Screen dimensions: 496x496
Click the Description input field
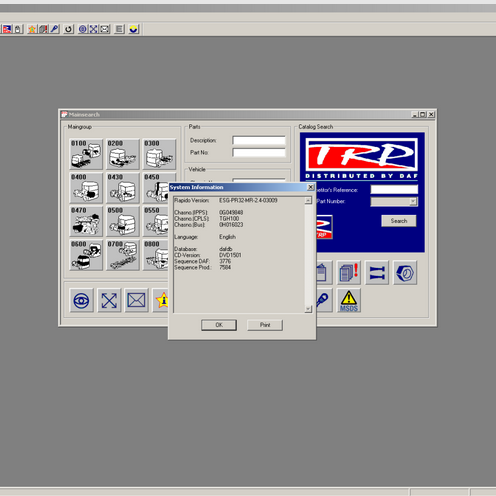point(259,140)
